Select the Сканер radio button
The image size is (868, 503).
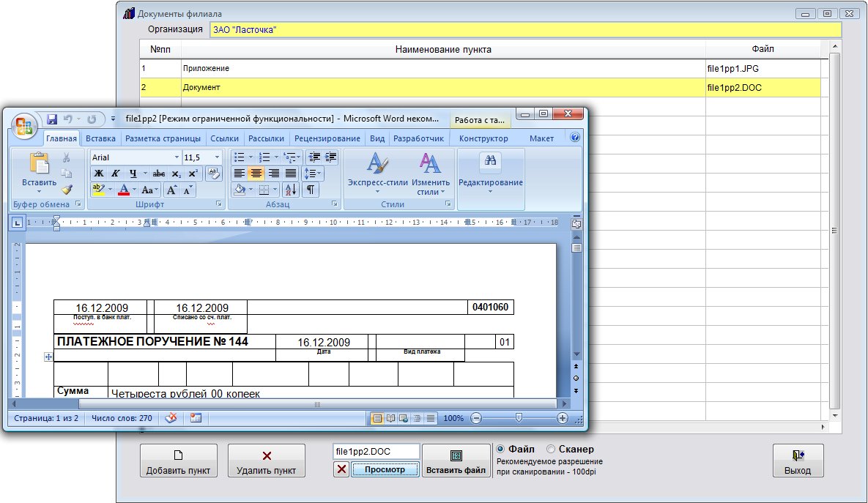click(x=551, y=449)
